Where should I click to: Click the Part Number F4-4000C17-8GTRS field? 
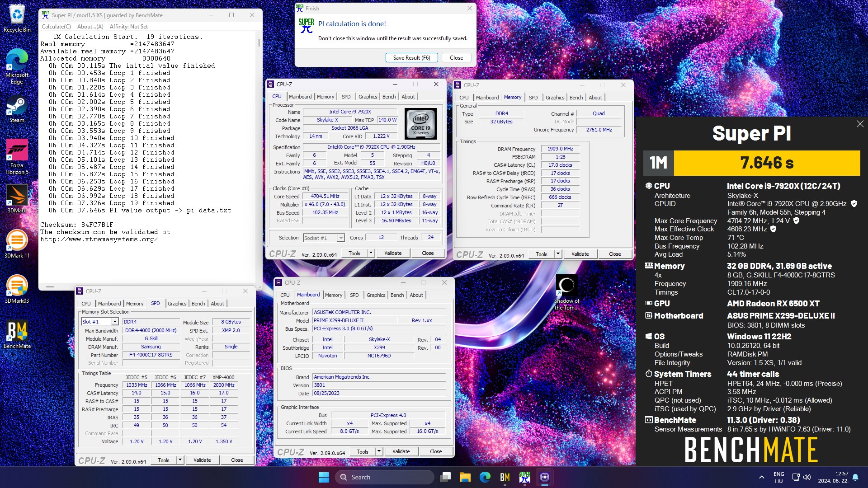pyautogui.click(x=151, y=355)
